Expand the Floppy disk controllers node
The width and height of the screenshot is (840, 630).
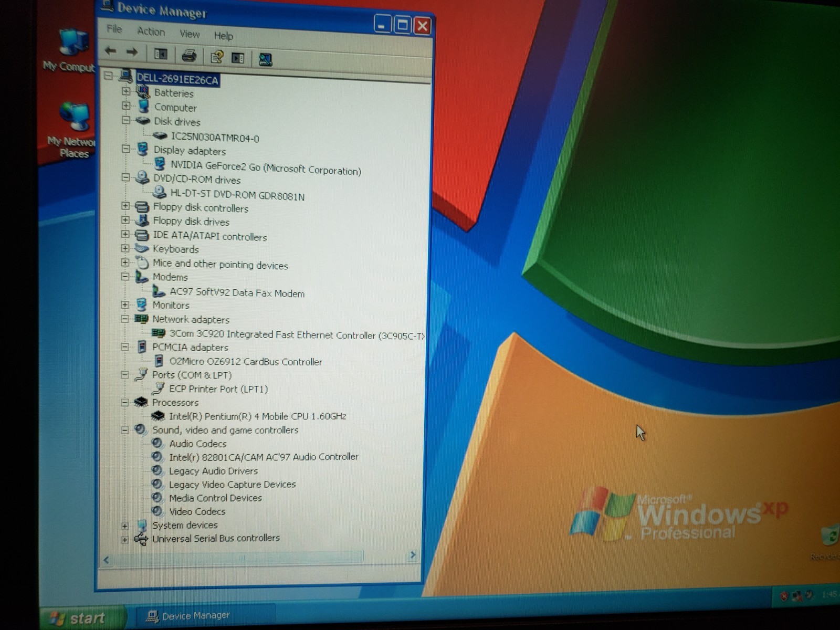125,206
